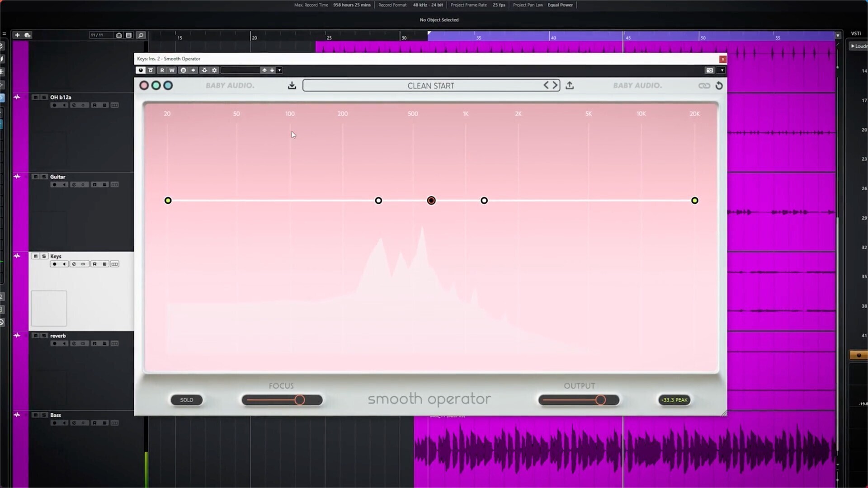Toggle the plugin activate power button
This screenshot has width=868, height=488.
141,70
